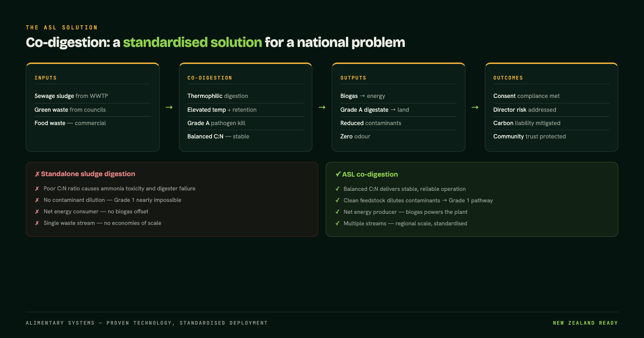Click the check icon beside Balanced C:N delivers stable
Screen dimensions: 644x338
(x=337, y=189)
